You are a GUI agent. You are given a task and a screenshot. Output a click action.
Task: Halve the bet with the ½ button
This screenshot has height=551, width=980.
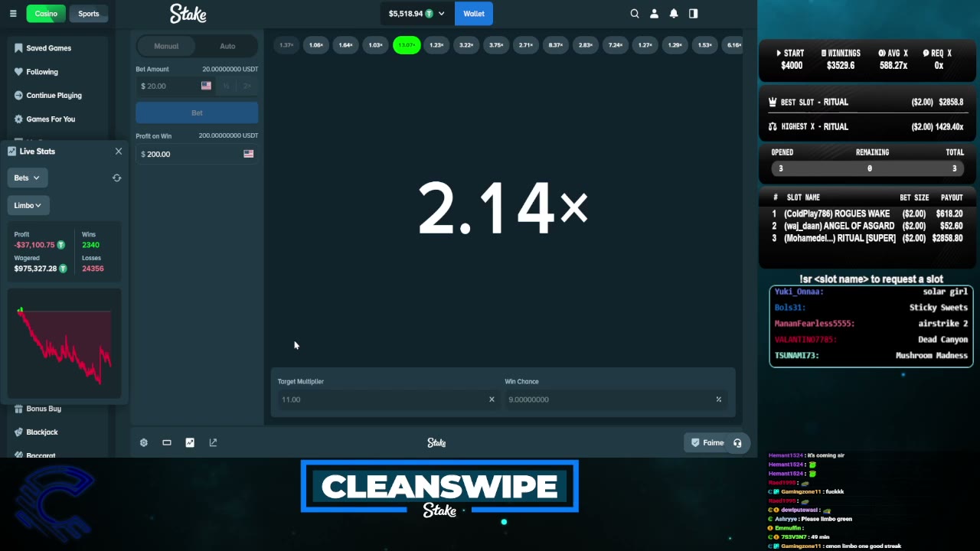click(x=226, y=86)
